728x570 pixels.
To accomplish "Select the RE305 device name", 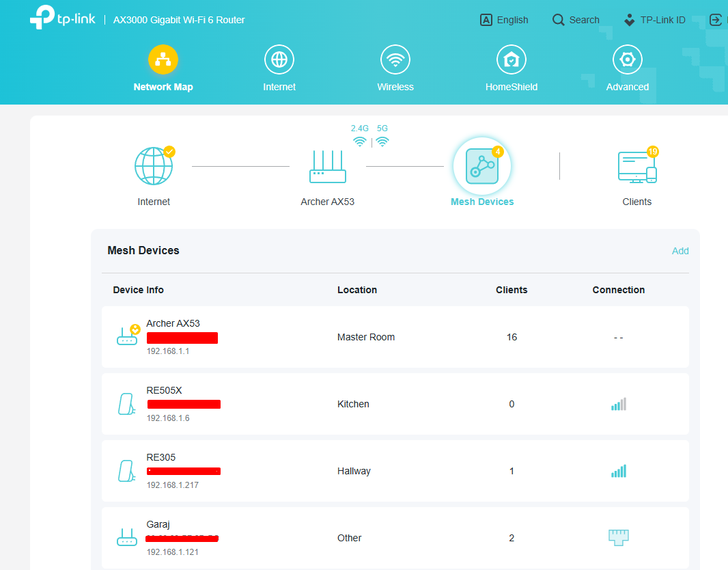I will pos(160,457).
